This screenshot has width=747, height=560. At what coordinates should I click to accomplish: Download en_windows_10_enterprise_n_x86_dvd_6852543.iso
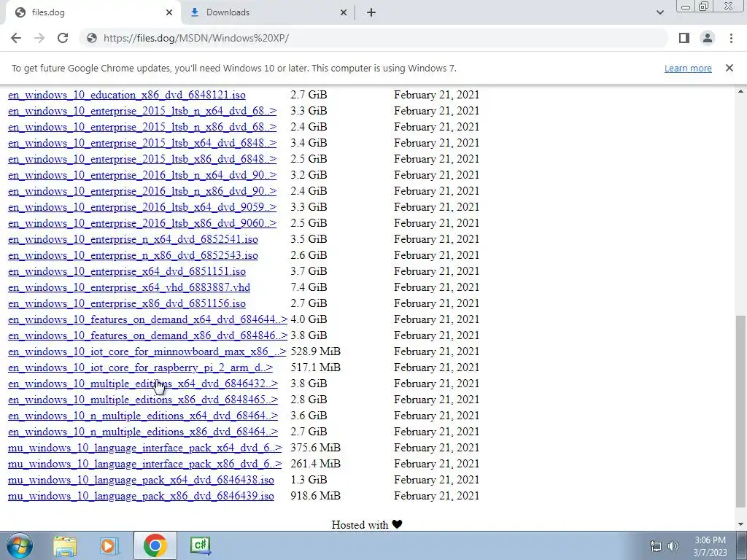[133, 255]
